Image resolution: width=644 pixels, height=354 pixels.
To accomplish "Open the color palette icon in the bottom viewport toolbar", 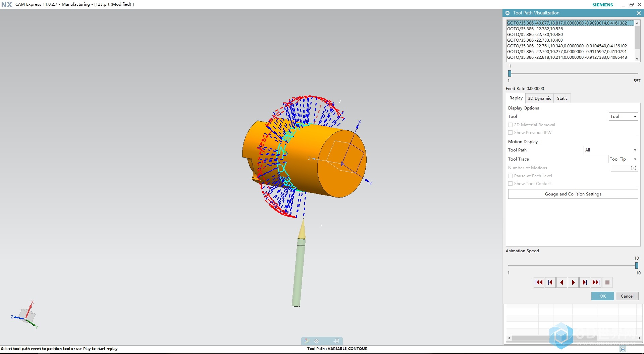I will (x=307, y=341).
